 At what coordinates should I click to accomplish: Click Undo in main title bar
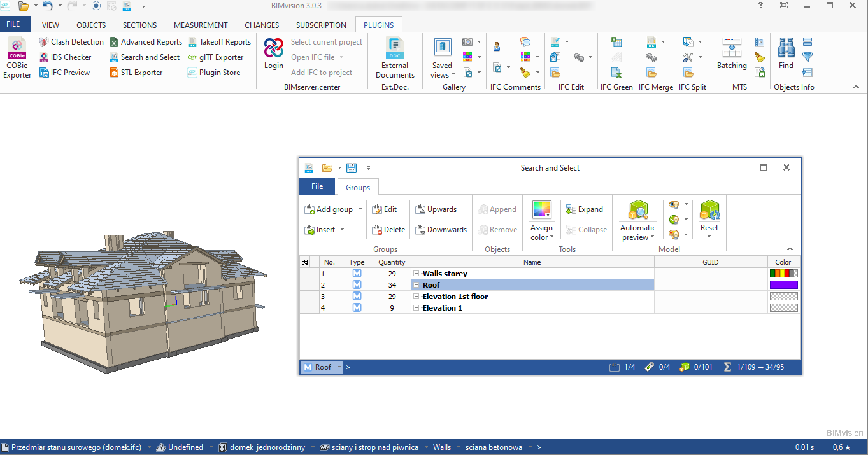point(48,6)
